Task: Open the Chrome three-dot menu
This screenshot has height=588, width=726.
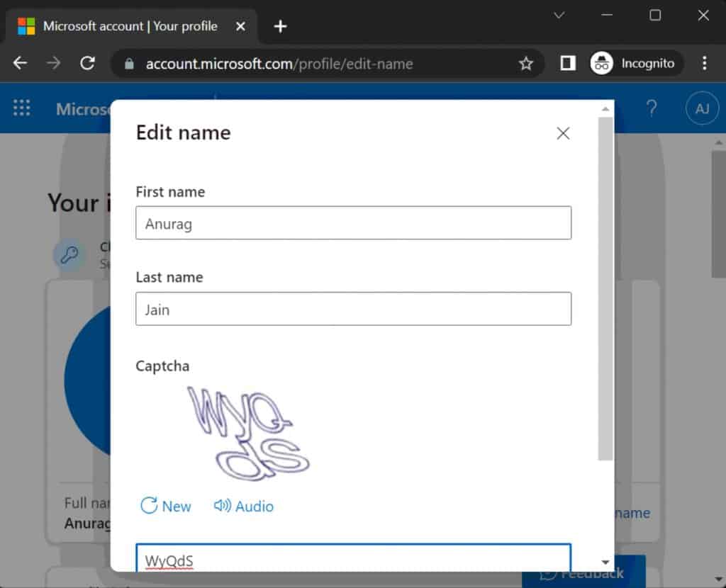Action: click(x=704, y=63)
